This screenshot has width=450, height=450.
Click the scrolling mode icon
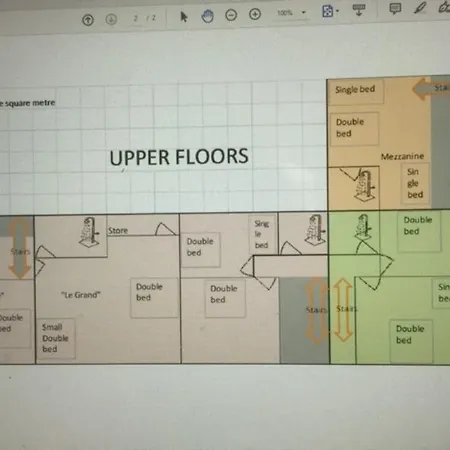[x=359, y=10]
